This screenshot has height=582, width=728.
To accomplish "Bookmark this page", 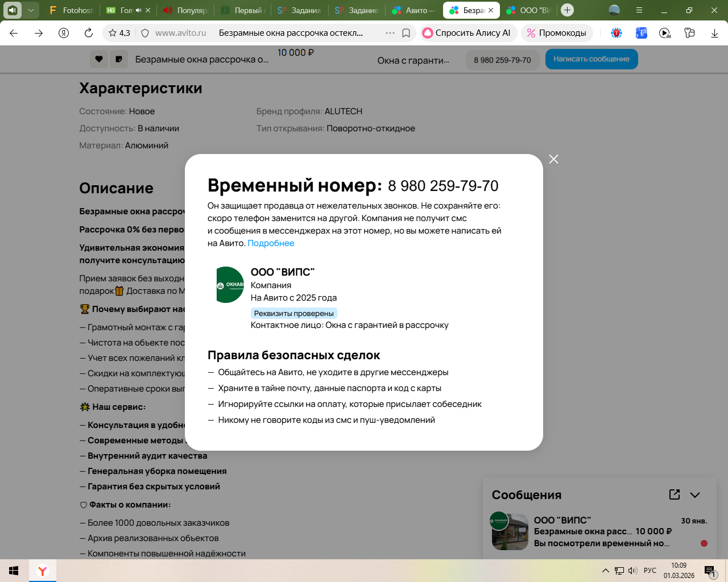I will point(406,33).
